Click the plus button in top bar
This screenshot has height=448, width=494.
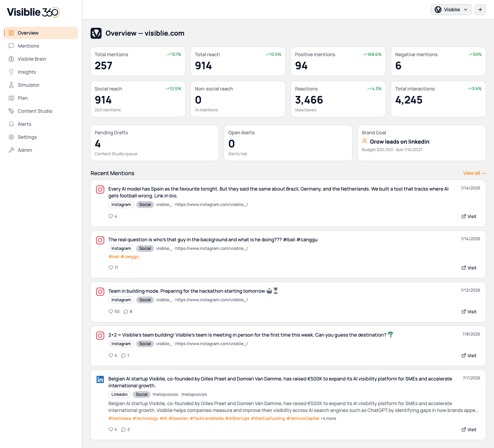point(480,10)
